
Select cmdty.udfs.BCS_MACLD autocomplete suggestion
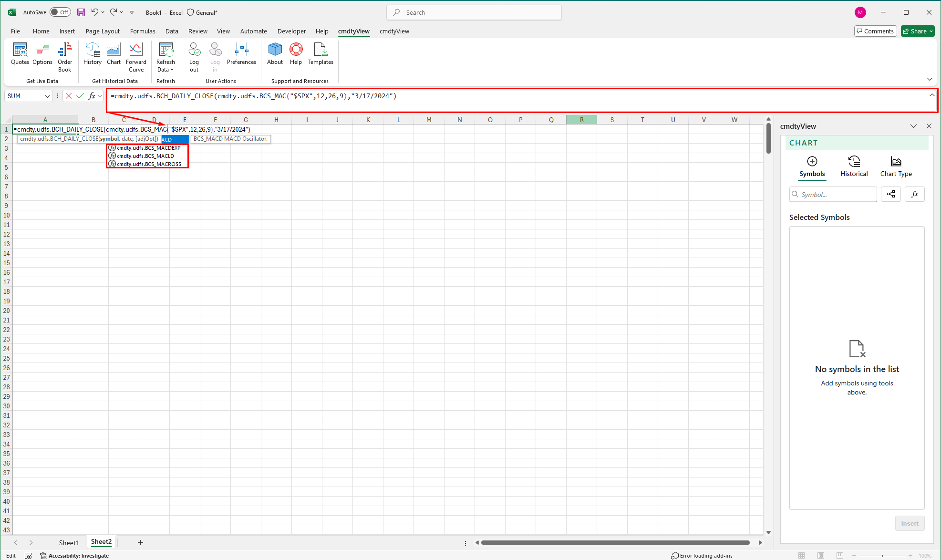click(148, 156)
